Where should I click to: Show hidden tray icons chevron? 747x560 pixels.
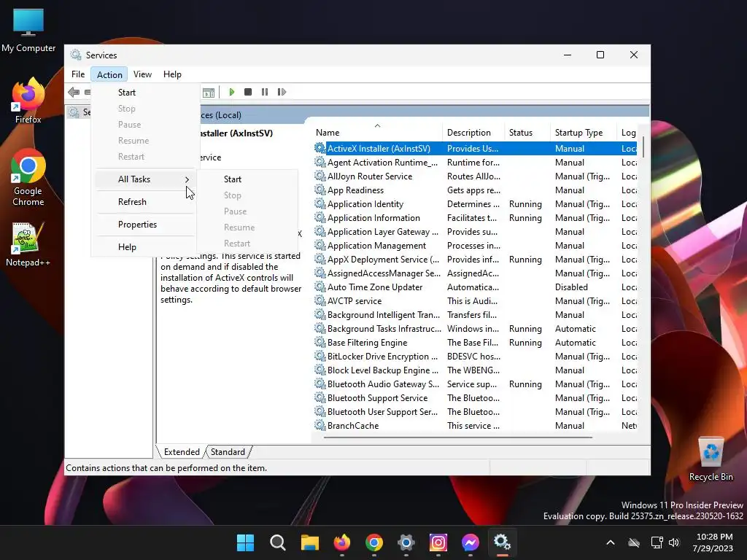[x=611, y=542]
